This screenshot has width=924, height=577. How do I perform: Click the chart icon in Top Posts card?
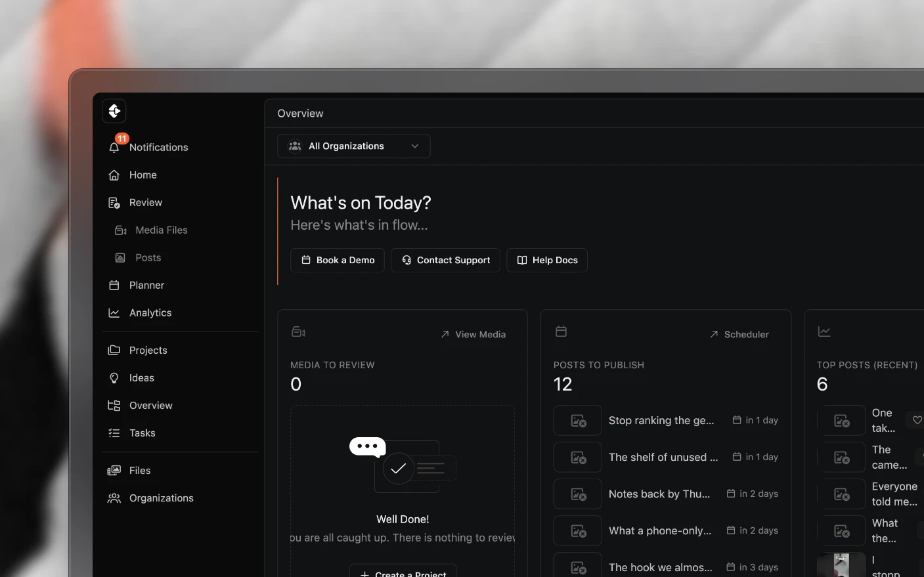tap(824, 332)
